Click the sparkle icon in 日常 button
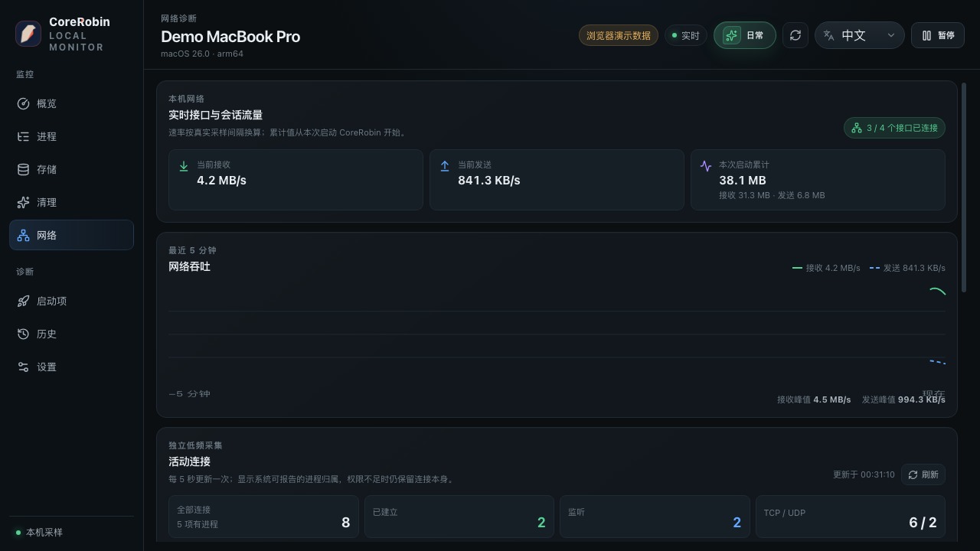This screenshot has width=980, height=551. point(731,35)
